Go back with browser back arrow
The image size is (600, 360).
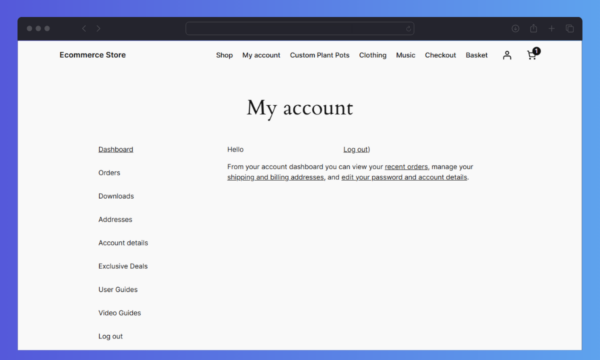tap(84, 28)
